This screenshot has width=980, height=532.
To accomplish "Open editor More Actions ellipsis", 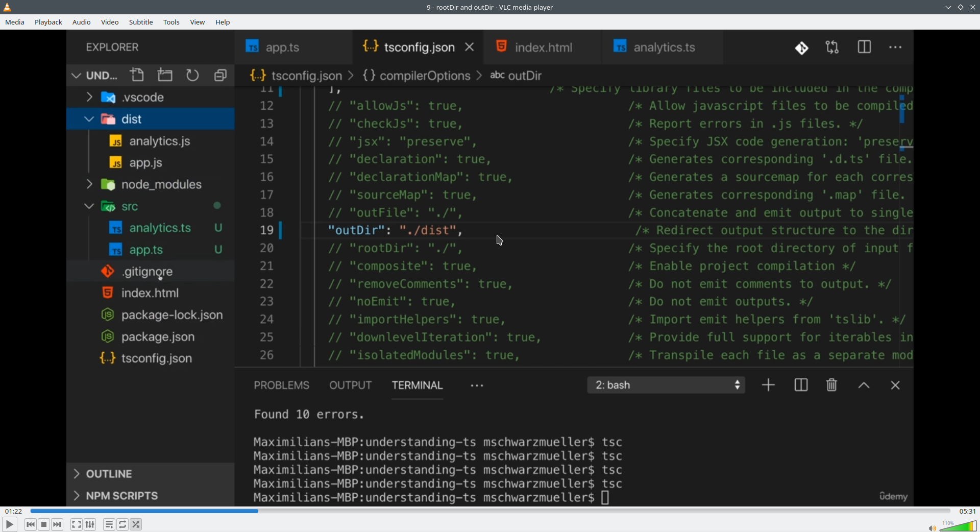I will click(896, 47).
